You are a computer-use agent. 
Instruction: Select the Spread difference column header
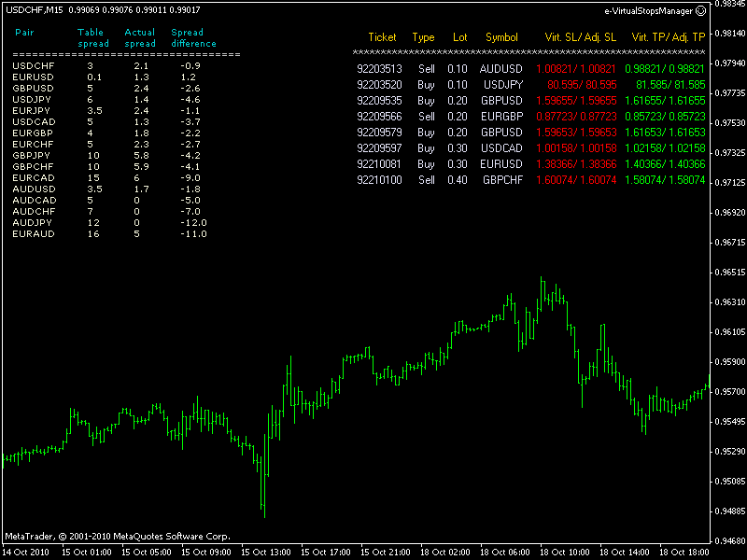click(x=193, y=37)
